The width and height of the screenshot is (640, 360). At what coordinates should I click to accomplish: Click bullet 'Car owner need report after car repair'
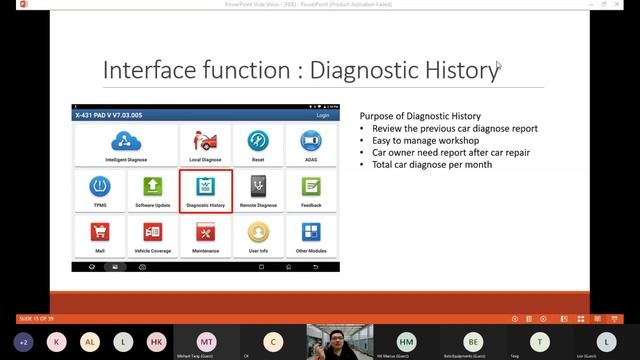(x=451, y=153)
